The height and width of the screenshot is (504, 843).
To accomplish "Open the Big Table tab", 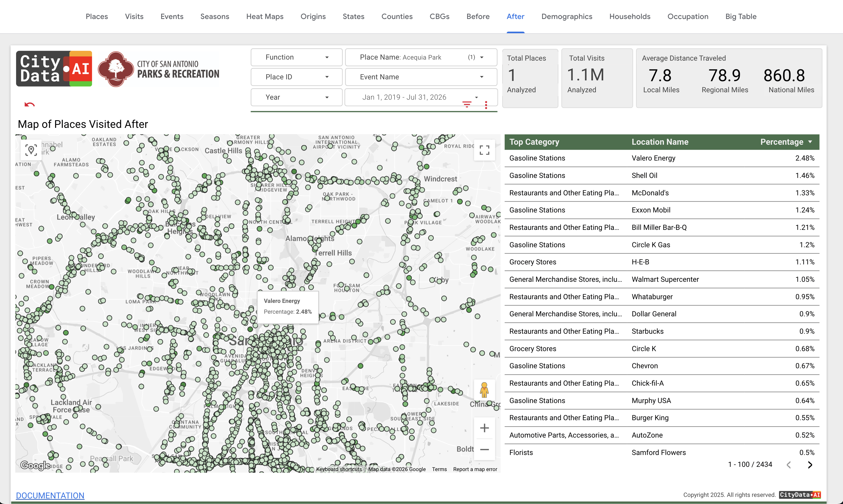I will pyautogui.click(x=741, y=16).
